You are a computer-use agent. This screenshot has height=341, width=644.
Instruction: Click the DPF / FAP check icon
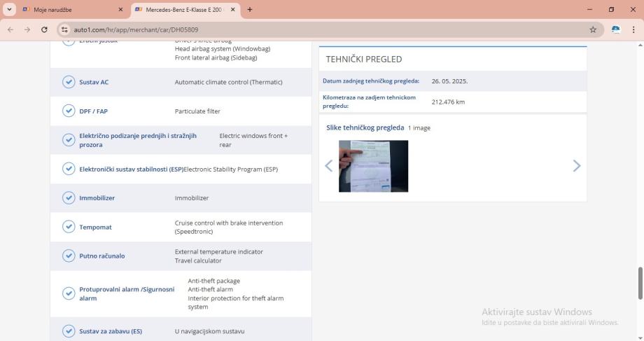[x=69, y=111]
